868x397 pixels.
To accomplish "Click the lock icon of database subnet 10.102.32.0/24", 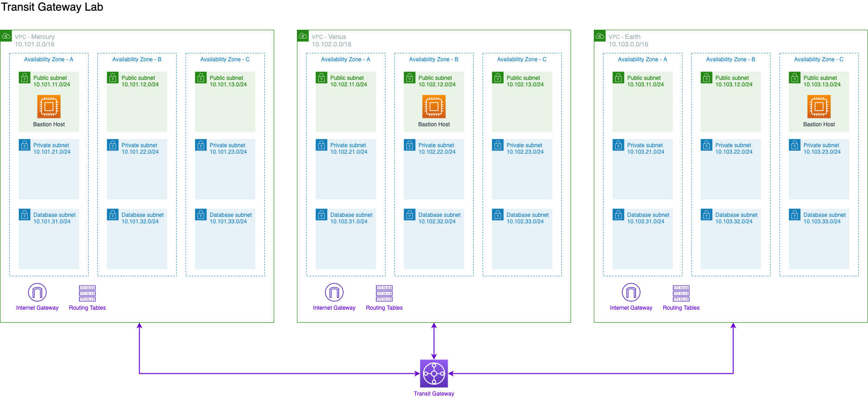I will coord(410,215).
